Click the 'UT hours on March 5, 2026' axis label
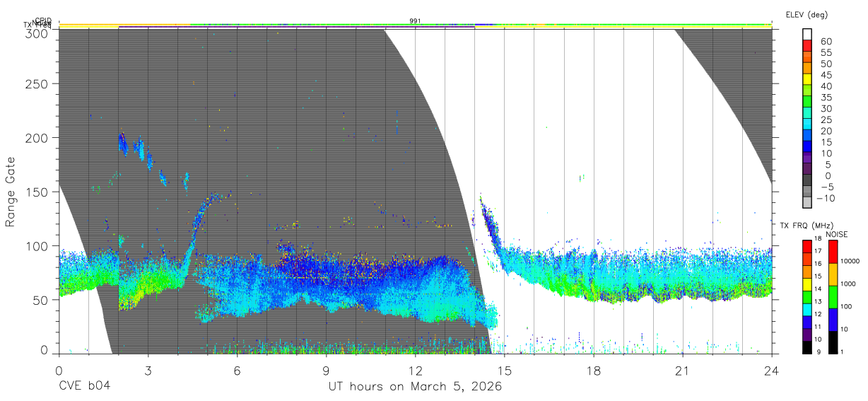The height and width of the screenshot is (401, 868). 415,386
